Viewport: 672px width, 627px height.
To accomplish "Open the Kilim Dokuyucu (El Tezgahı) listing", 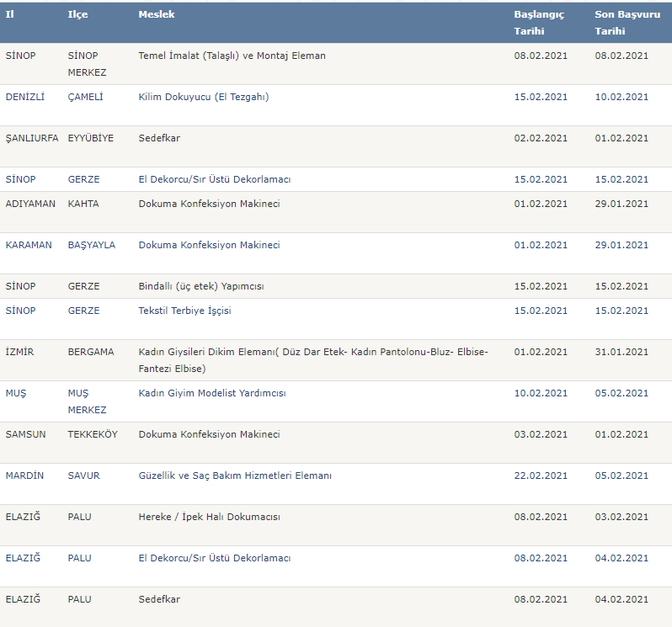I will [204, 97].
